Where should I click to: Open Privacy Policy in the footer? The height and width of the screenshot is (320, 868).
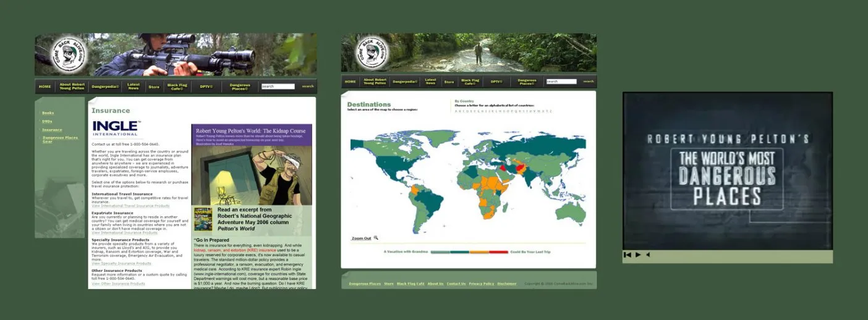[x=481, y=284]
